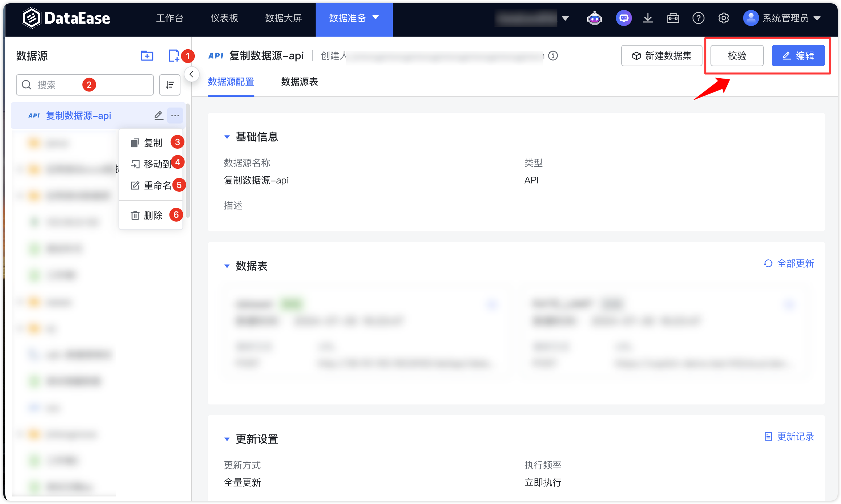Select 删除 from the context menu
This screenshot has width=841, height=504.
pyautogui.click(x=153, y=215)
